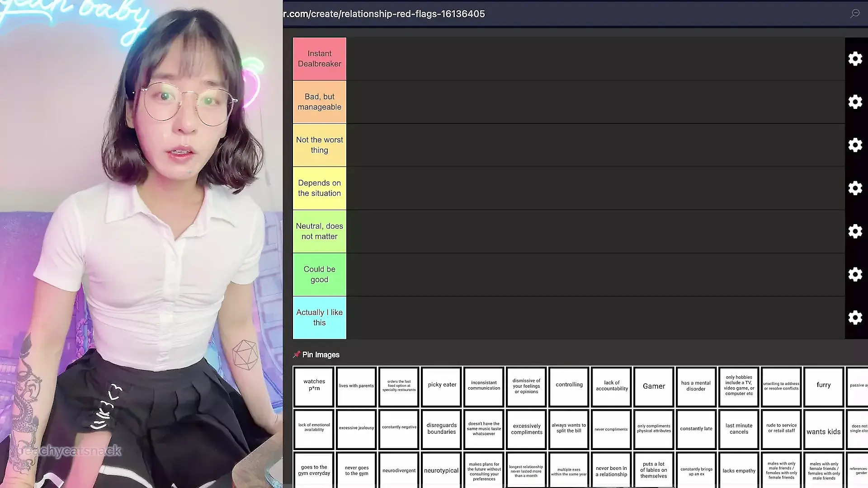Open settings gear for Instant Dealbreaker row
Image resolution: width=868 pixels, height=488 pixels.
pyautogui.click(x=855, y=59)
